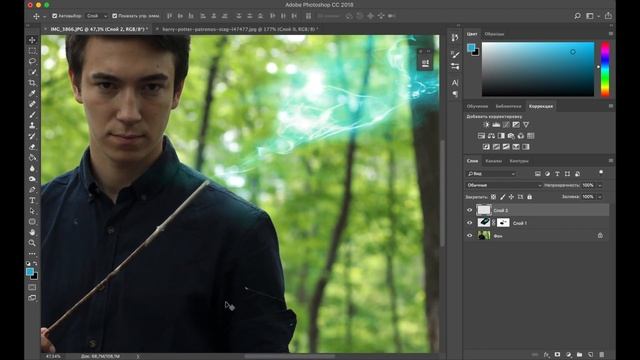640x360 pixels.
Task: Switch to the Каналы tab
Action: click(493, 161)
